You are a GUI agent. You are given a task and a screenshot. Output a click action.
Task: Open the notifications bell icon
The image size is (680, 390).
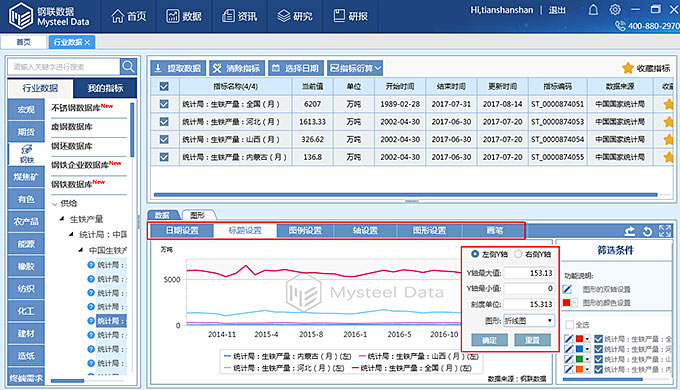593,10
